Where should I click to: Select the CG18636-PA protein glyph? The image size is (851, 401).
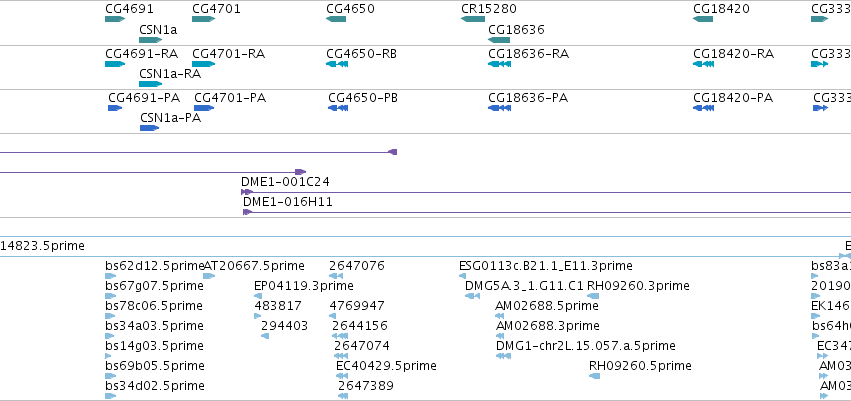pos(499,108)
